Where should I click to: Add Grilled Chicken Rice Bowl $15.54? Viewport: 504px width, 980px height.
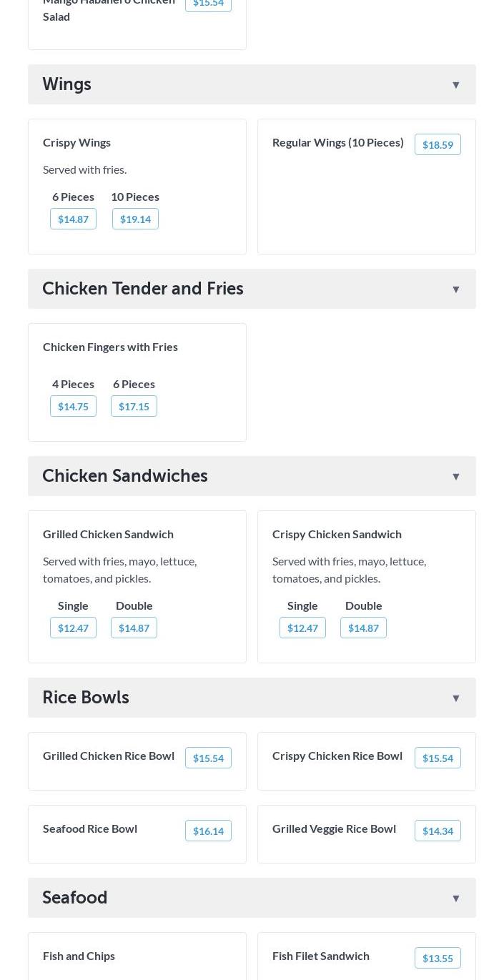click(x=208, y=758)
